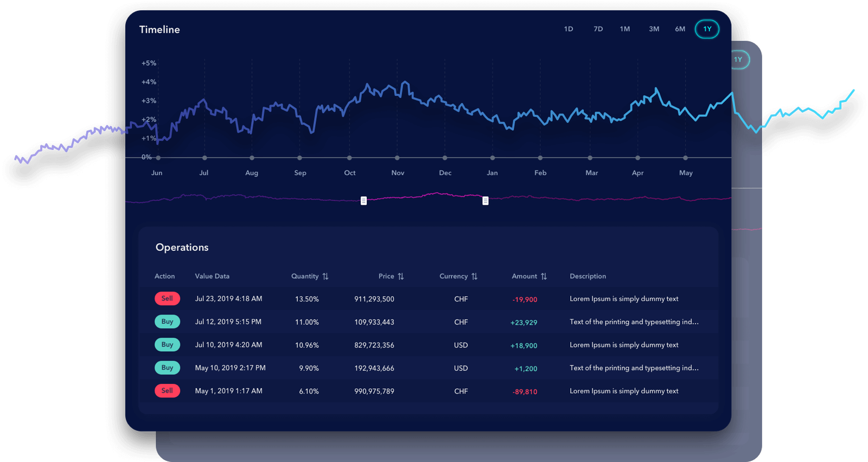Viewport: 868px width, 462px height.
Task: Click the price 192,943,666
Action: pyautogui.click(x=374, y=368)
